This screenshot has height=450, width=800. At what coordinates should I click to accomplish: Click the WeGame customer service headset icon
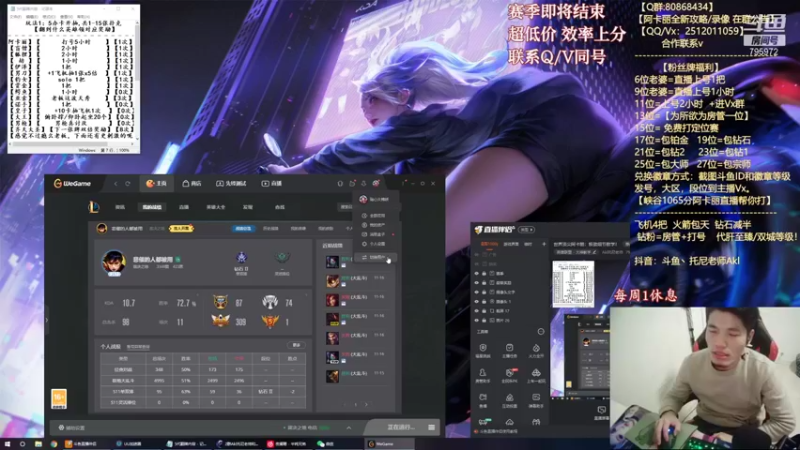340,184
